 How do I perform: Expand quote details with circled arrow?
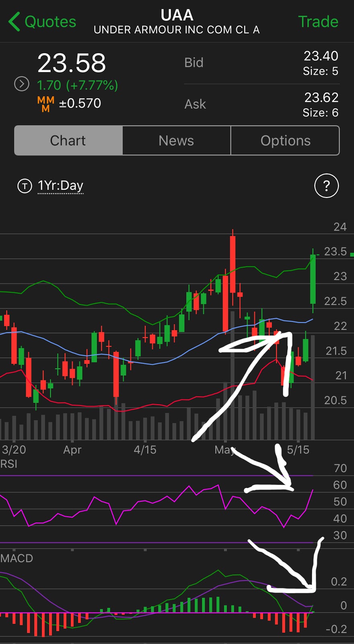(22, 84)
